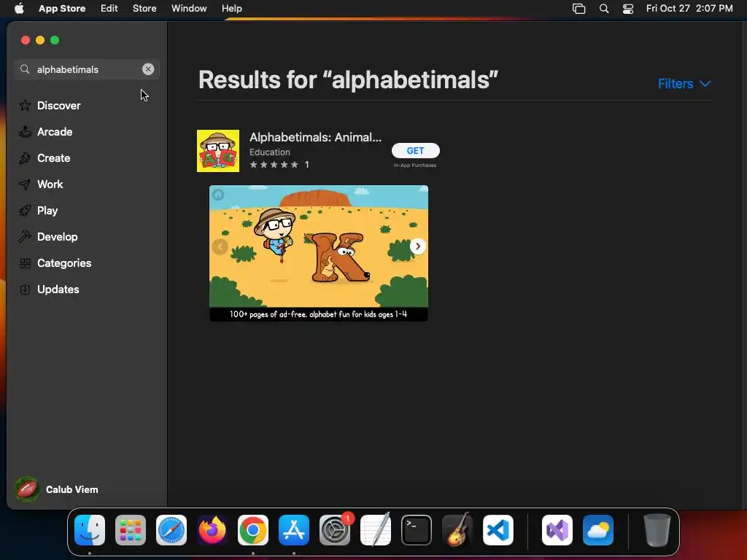The image size is (747, 560).
Task: Launch GarageBand from the Dock
Action: click(457, 530)
